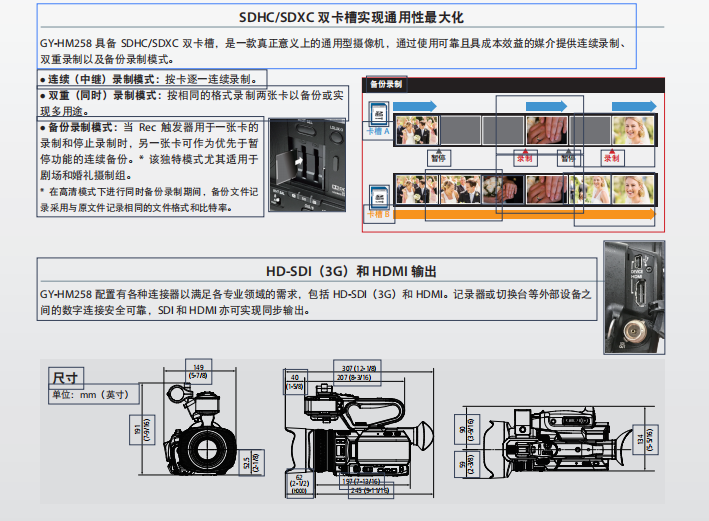The height and width of the screenshot is (521, 709).
Task: Click the paragraph starting GY-HM258 配置有各种连接器
Action: (316, 302)
